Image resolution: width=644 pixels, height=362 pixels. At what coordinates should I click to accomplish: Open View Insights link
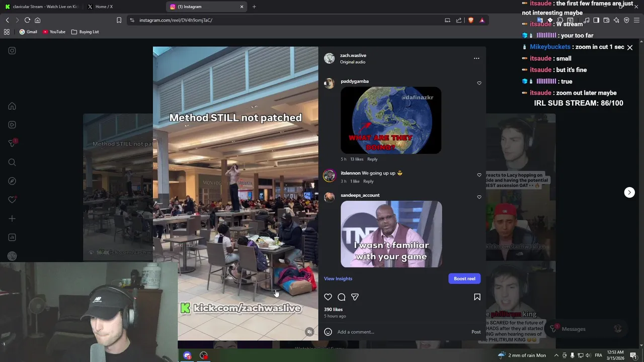point(338,279)
